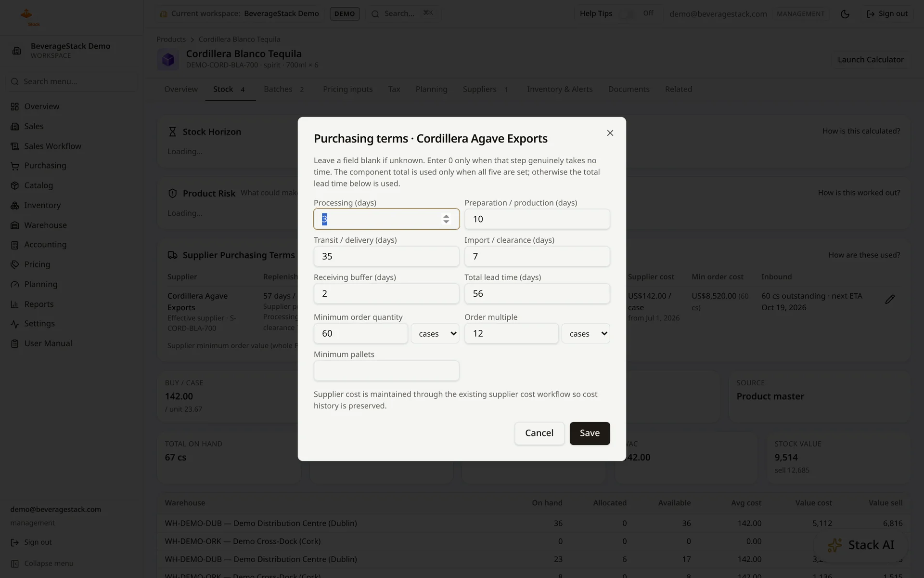The image size is (924, 578).
Task: Open Warehouse in the sidebar
Action: pyautogui.click(x=45, y=225)
